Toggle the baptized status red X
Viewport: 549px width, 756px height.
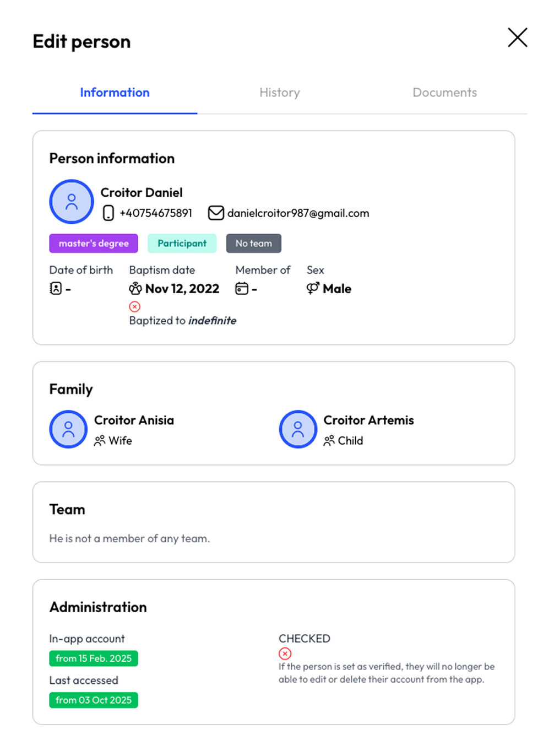135,306
